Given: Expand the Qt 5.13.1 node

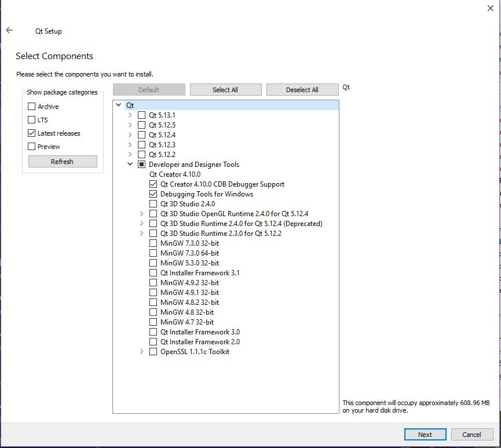Looking at the screenshot, I should (x=130, y=115).
